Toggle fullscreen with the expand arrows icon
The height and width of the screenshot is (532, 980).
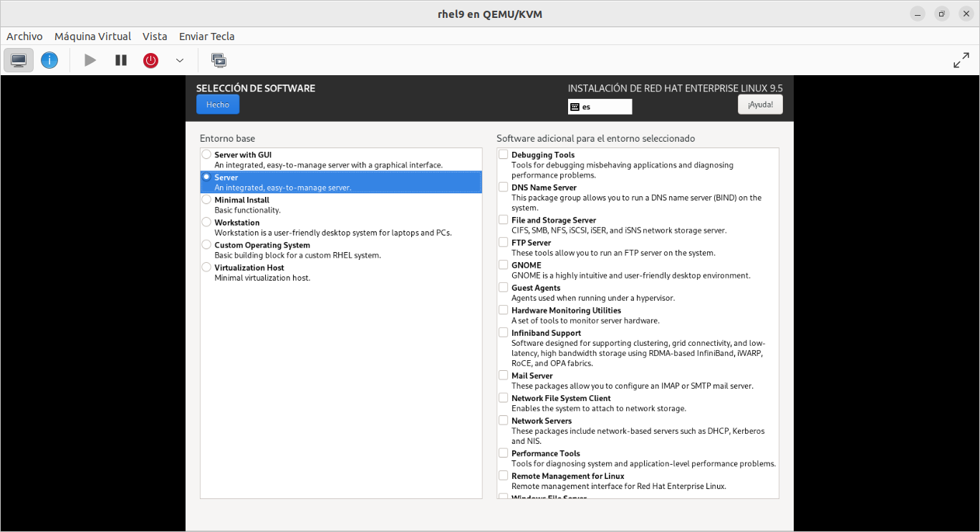click(x=961, y=61)
